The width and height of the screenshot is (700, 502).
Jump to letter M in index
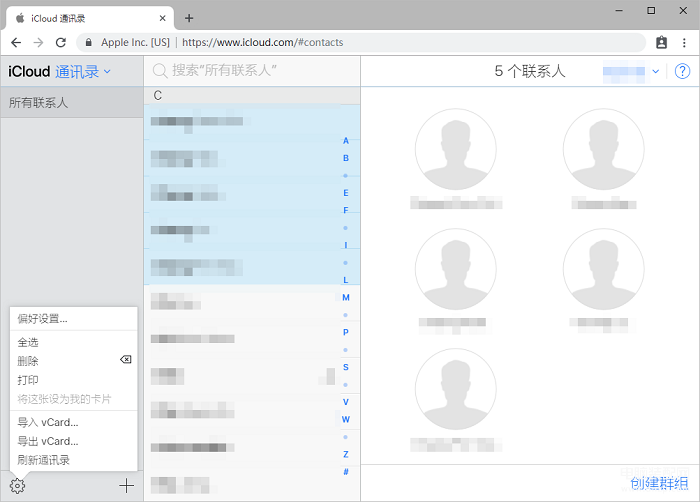click(x=346, y=297)
